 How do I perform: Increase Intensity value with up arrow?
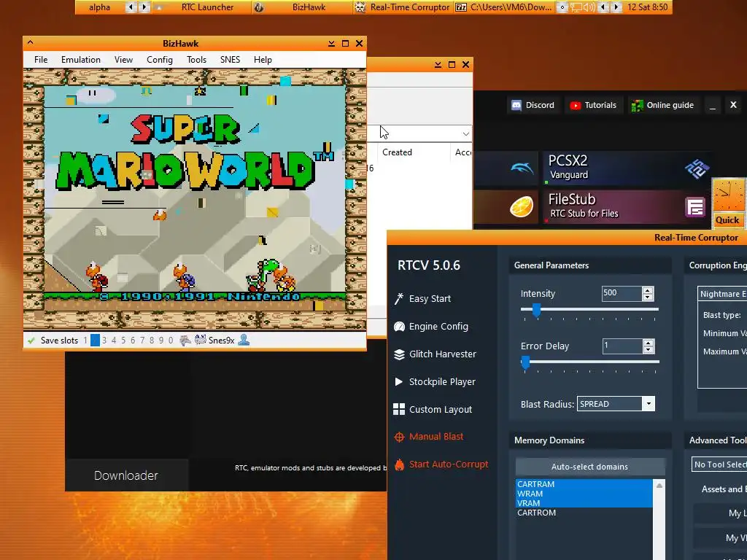point(648,290)
